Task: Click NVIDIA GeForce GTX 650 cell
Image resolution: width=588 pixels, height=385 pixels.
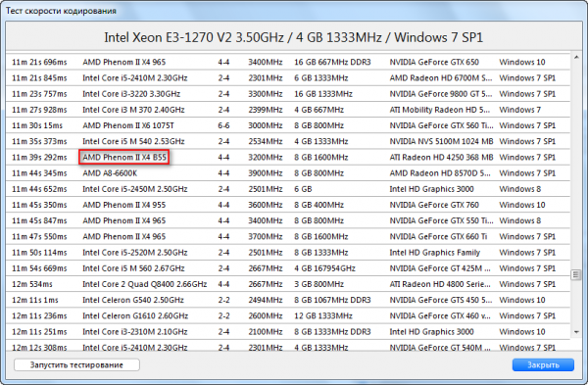Action: (434, 62)
